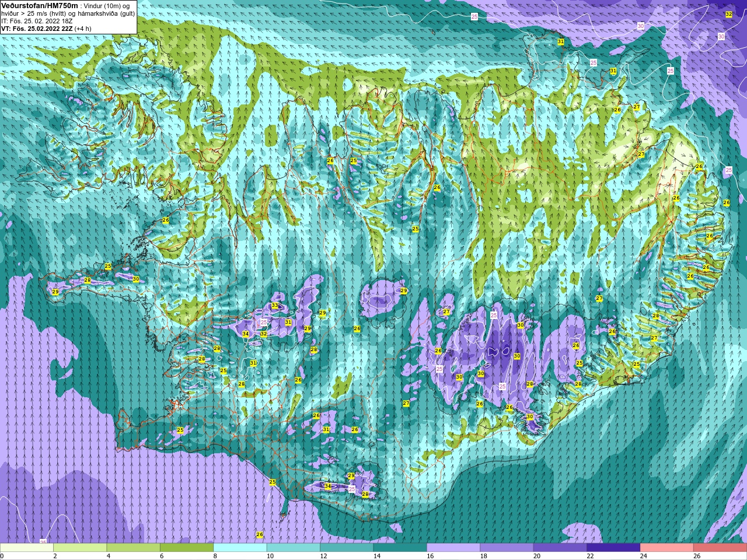Click the 6–8 m/s olive green legend swatch
This screenshot has height=560, width=747.
point(187,548)
